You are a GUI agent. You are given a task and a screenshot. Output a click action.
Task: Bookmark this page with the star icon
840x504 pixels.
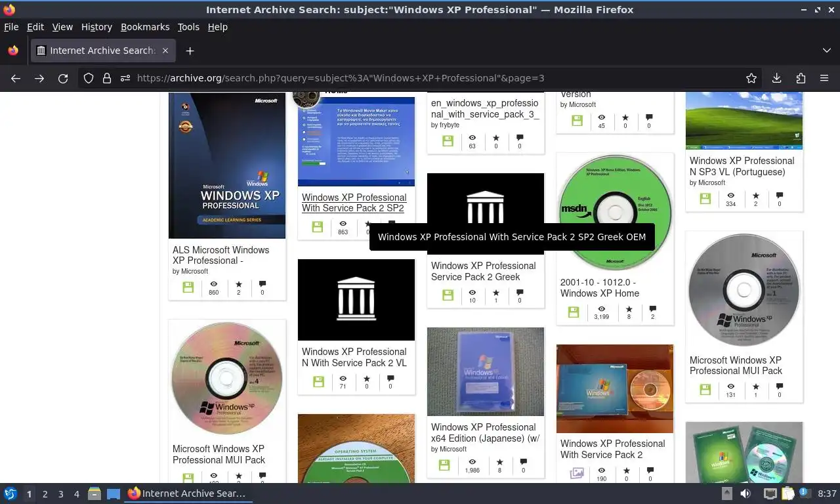pyautogui.click(x=751, y=78)
